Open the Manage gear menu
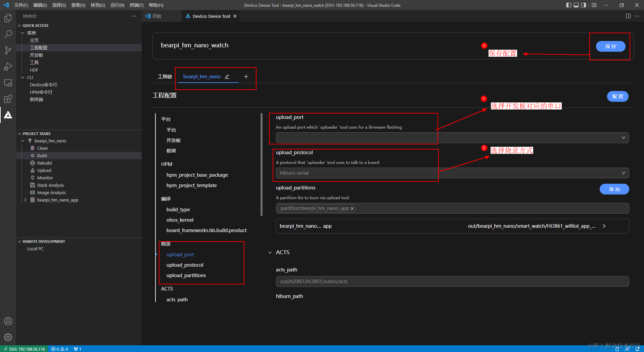Viewport: 644px width, 352px height. 8,337
